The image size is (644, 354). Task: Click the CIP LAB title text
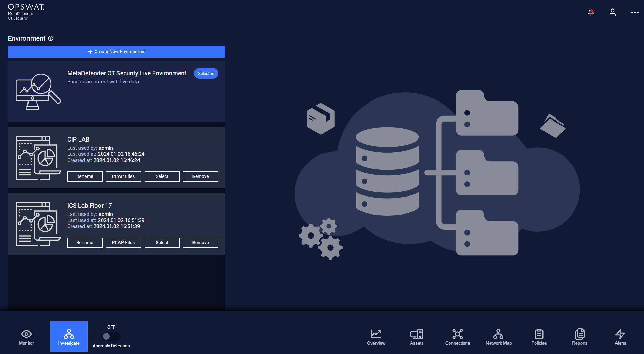pyautogui.click(x=78, y=139)
